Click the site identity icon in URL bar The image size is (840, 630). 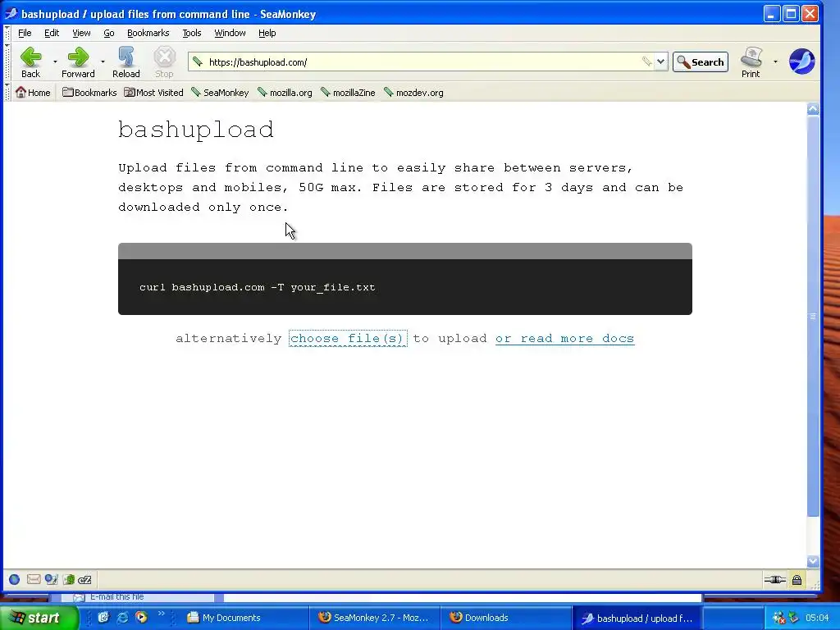198,62
